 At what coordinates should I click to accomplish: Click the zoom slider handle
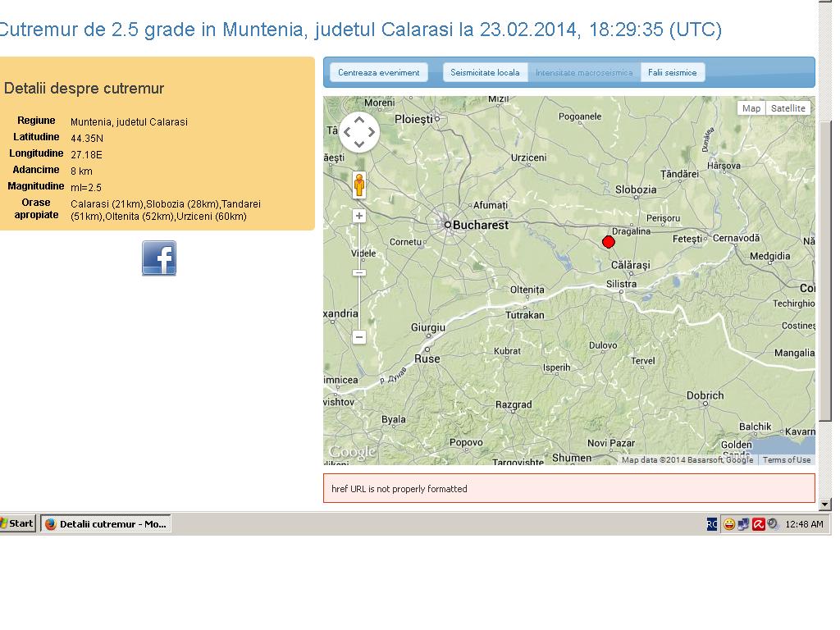pyautogui.click(x=359, y=272)
